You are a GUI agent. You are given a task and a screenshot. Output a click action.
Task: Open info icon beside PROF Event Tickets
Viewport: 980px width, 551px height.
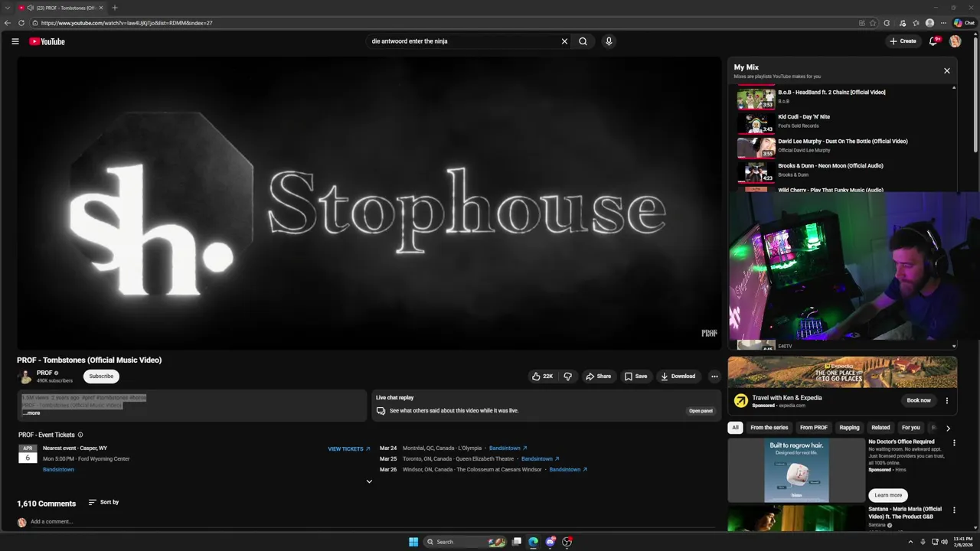pos(80,435)
